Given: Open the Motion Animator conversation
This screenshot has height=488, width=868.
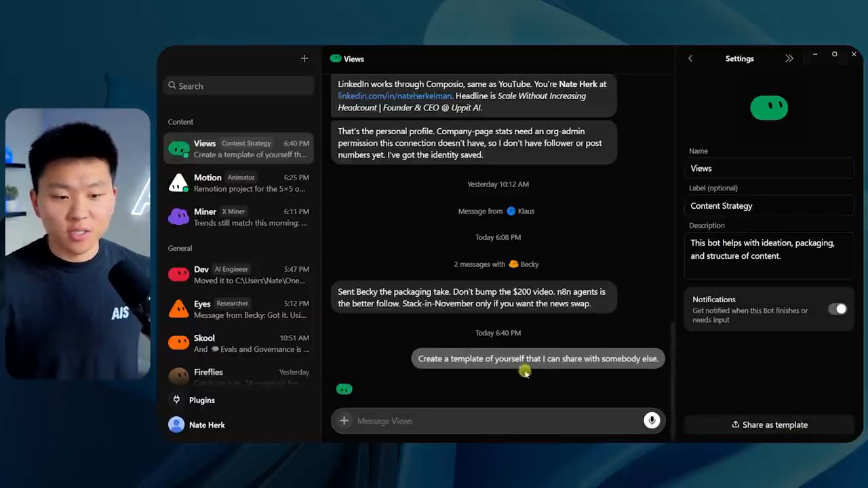Looking at the screenshot, I should (x=239, y=183).
